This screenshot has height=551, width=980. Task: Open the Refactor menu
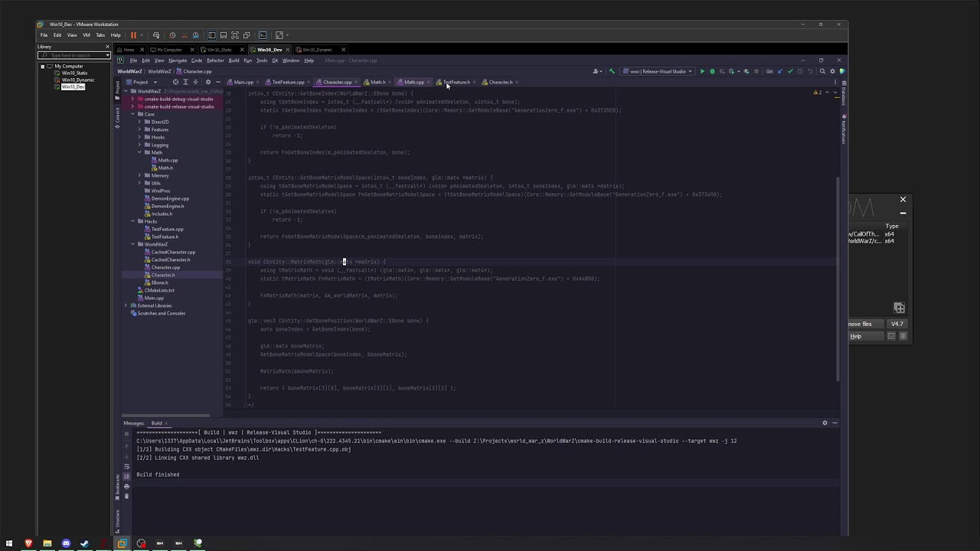(x=215, y=60)
